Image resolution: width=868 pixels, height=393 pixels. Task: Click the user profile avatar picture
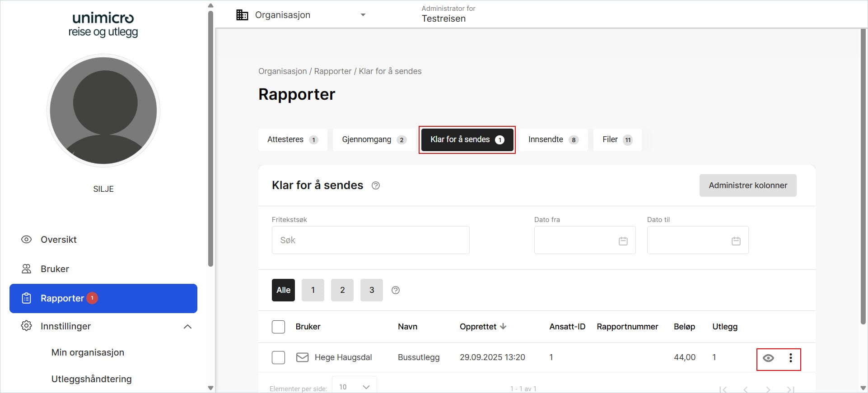103,111
